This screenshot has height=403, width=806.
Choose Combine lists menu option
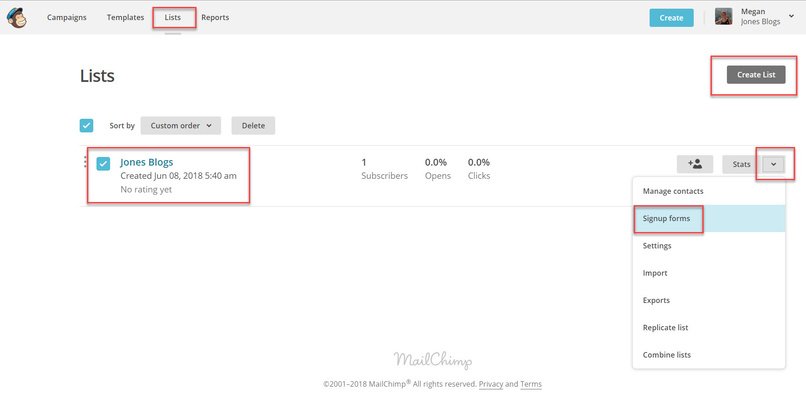tap(709, 355)
